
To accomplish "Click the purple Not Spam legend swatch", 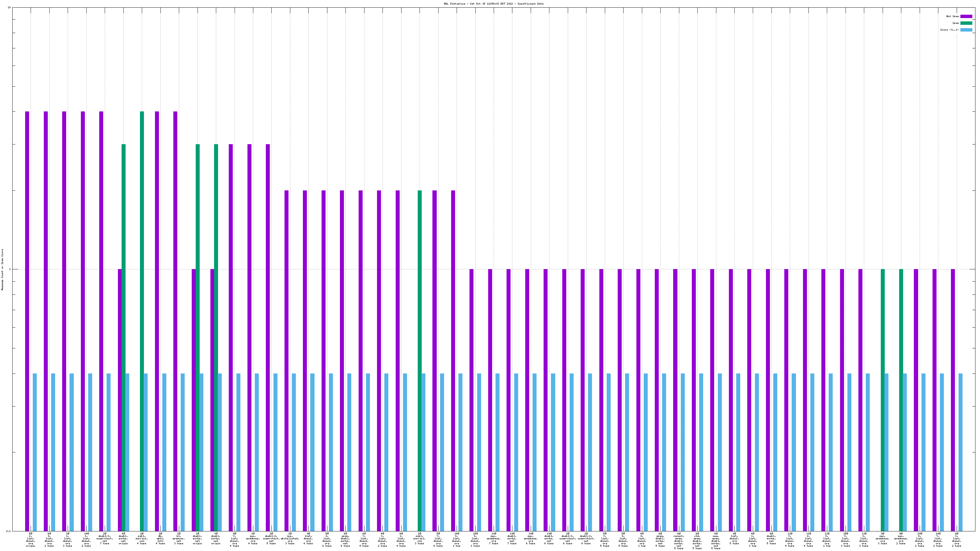I will 966,16.
